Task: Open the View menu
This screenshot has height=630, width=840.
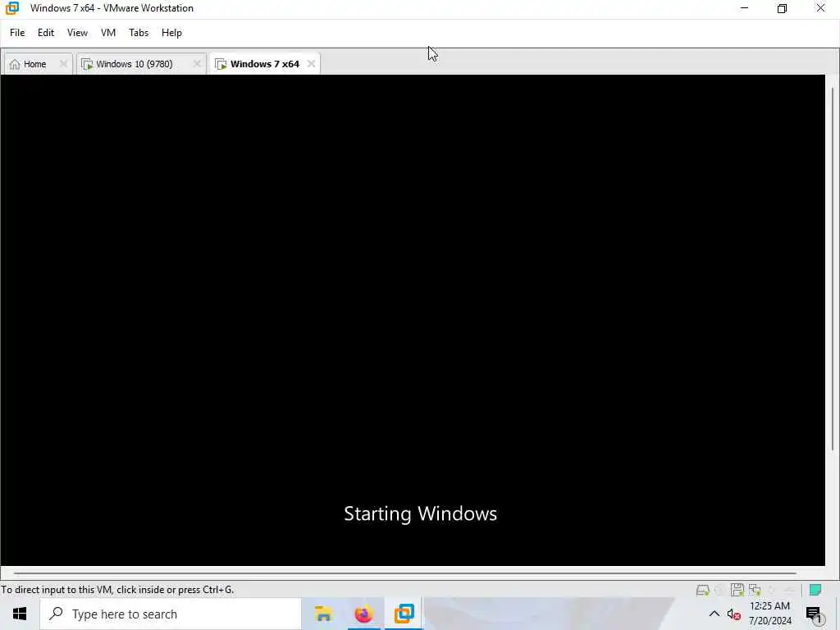Action: tap(77, 33)
